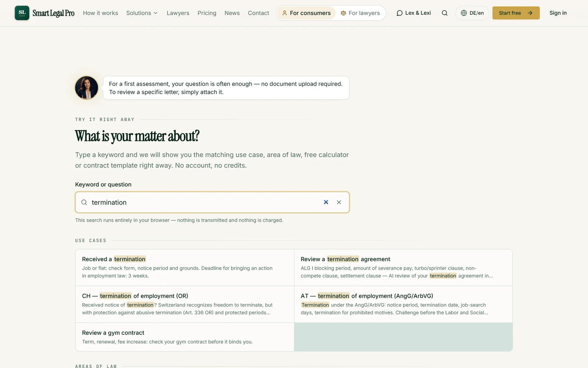Click the Start free button
The width and height of the screenshot is (588, 368).
[516, 13]
